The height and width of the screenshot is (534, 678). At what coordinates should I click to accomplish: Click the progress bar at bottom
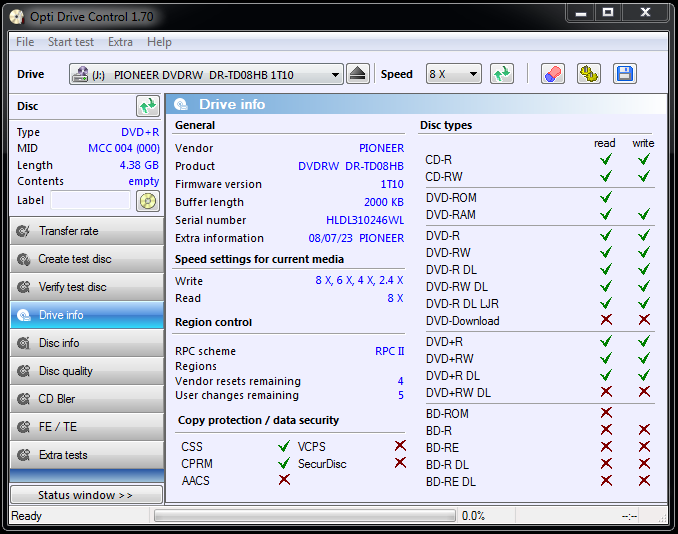(x=305, y=515)
